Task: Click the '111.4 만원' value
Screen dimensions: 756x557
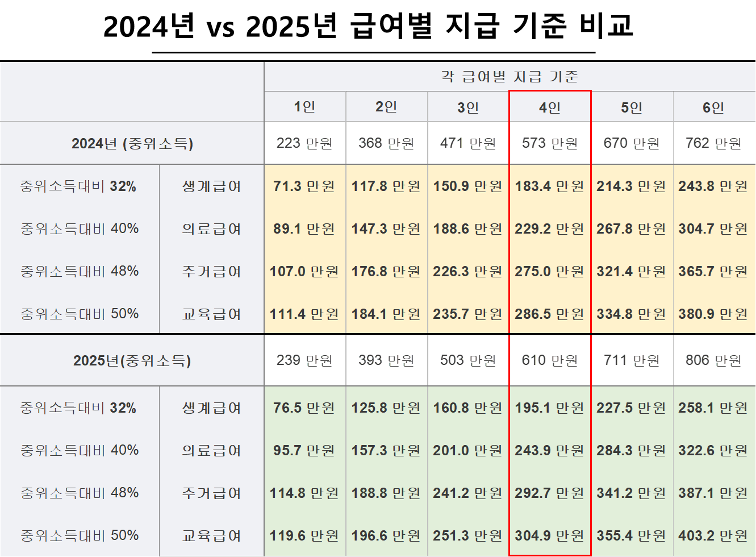Action: 304,314
